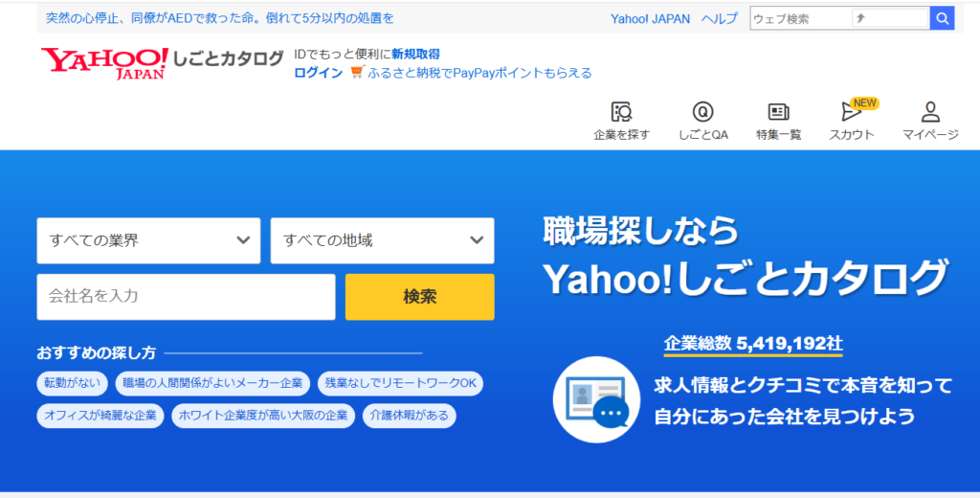Expand the すべての地域 region dropdown

click(x=383, y=240)
